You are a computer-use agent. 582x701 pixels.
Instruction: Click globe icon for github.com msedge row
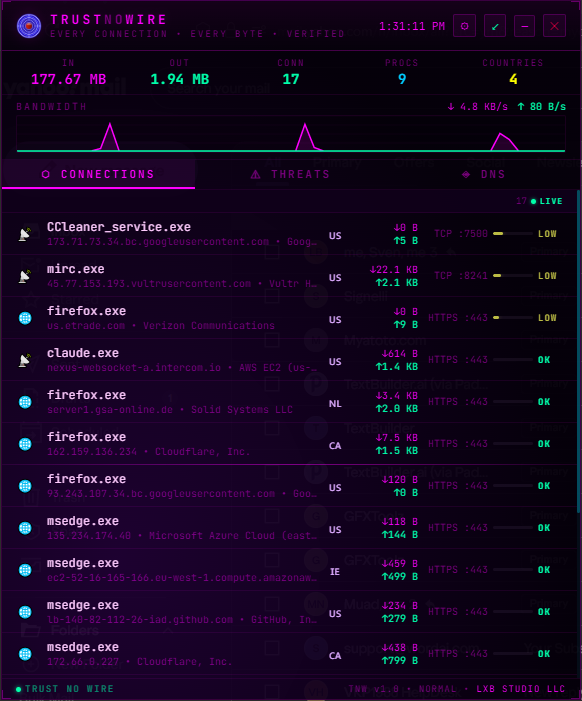point(25,612)
